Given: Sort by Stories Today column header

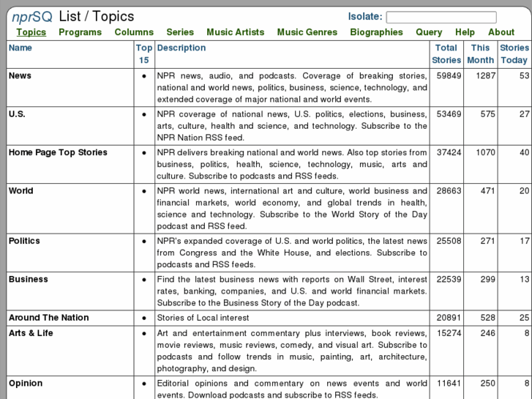Looking at the screenshot, I should pos(514,54).
